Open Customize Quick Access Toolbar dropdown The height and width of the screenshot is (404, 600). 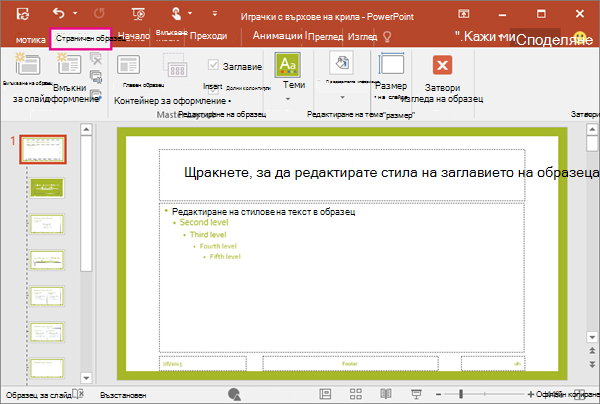(215, 13)
